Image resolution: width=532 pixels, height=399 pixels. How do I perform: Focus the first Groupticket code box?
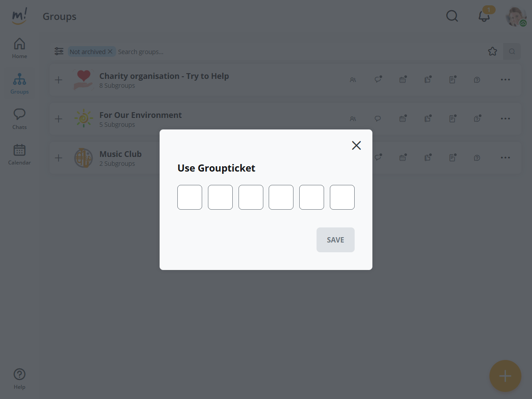coord(190,197)
